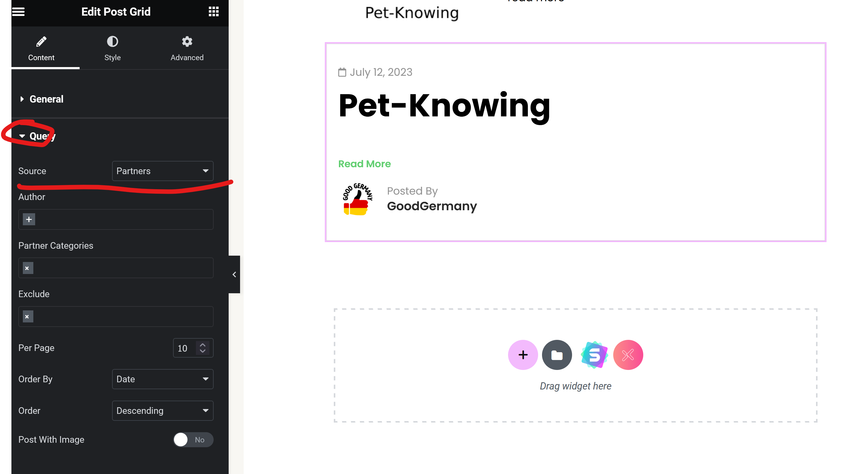This screenshot has height=474, width=868.
Task: Open the Order By dropdown set to Date
Action: 163,379
